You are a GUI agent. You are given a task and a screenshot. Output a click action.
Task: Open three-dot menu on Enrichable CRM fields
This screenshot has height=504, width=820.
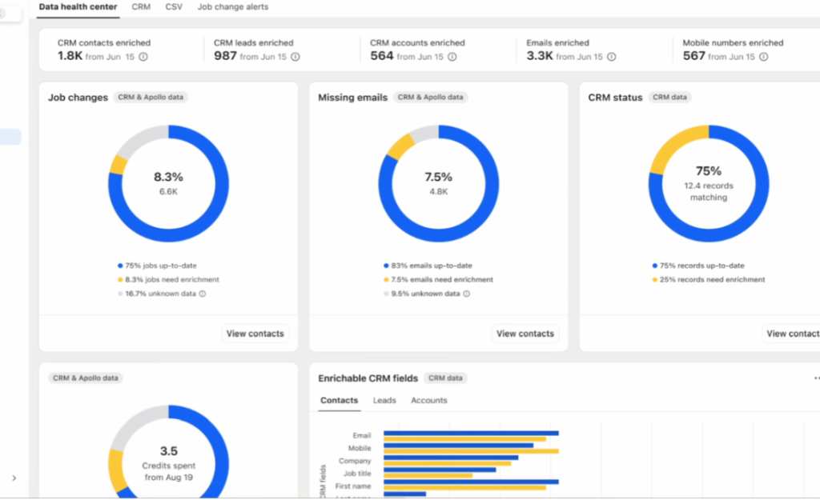tap(816, 378)
